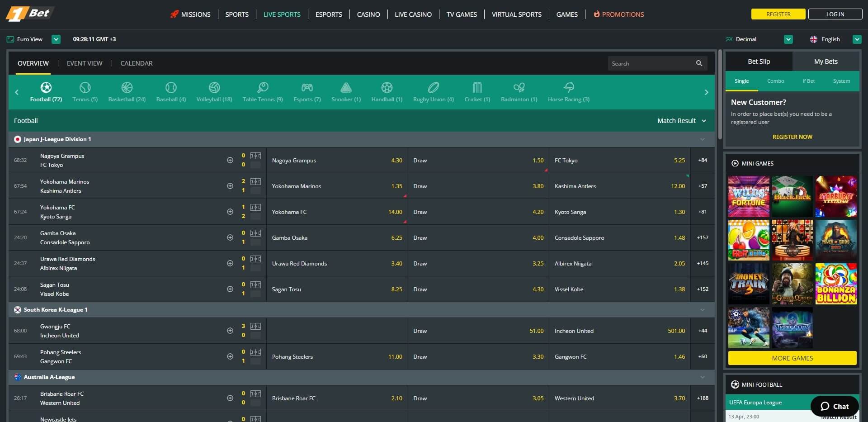Open Bonanza Billion game thumbnail
Viewport: 868px width, 422px height.
836,284
